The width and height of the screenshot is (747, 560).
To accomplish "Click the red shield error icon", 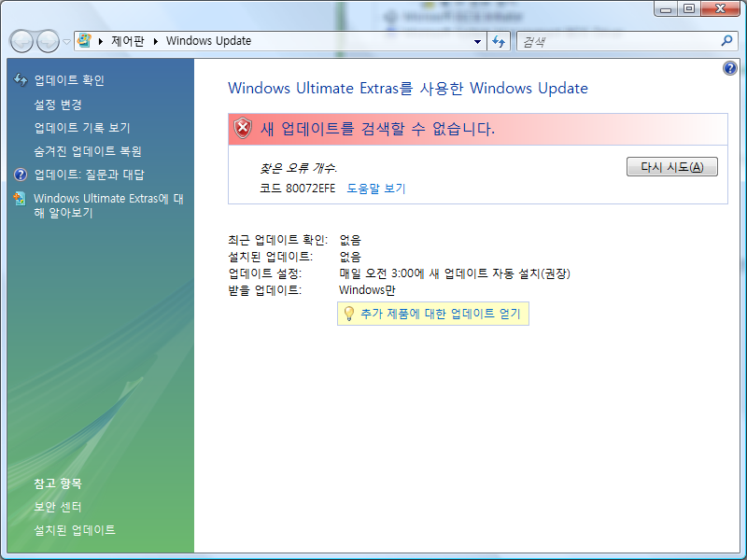I will (x=243, y=128).
